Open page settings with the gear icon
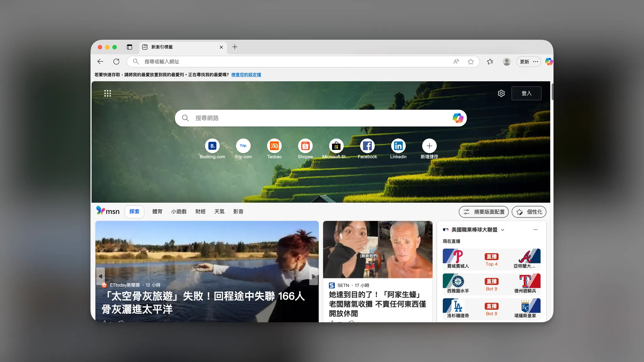This screenshot has width=644, height=362. tap(501, 93)
